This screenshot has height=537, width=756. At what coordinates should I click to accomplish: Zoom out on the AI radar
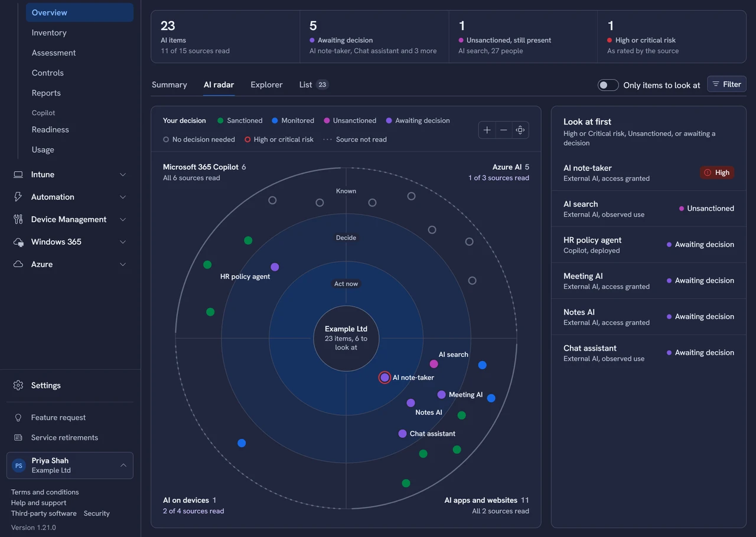point(504,130)
